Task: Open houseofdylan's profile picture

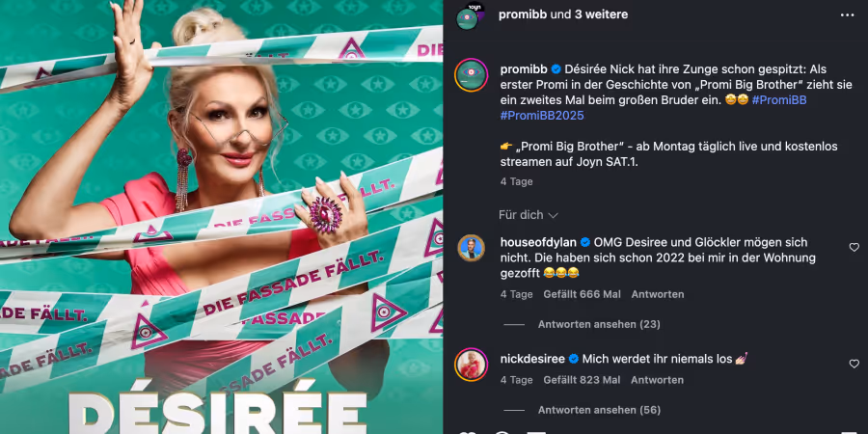Action: pyautogui.click(x=471, y=248)
